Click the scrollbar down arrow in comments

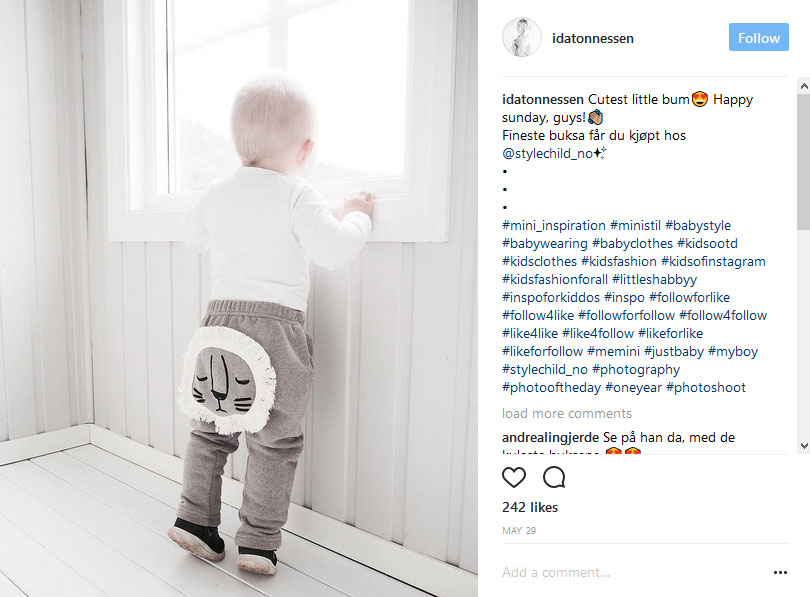[804, 446]
